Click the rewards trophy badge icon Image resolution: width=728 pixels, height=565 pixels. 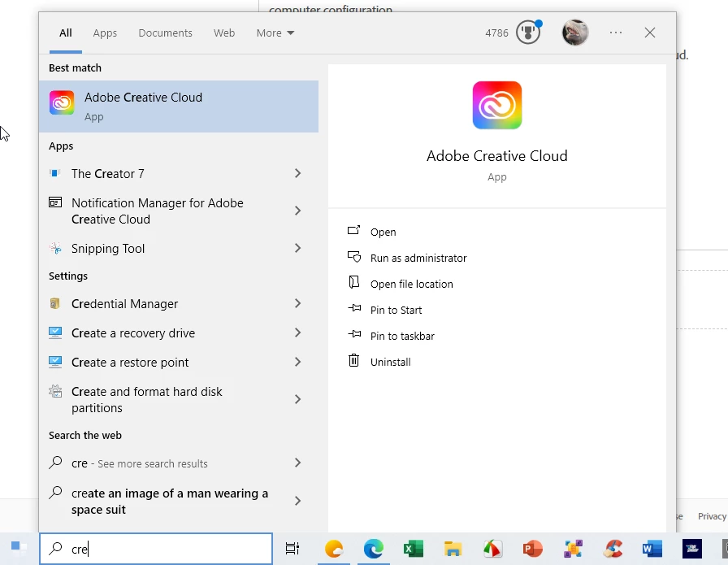pos(529,33)
